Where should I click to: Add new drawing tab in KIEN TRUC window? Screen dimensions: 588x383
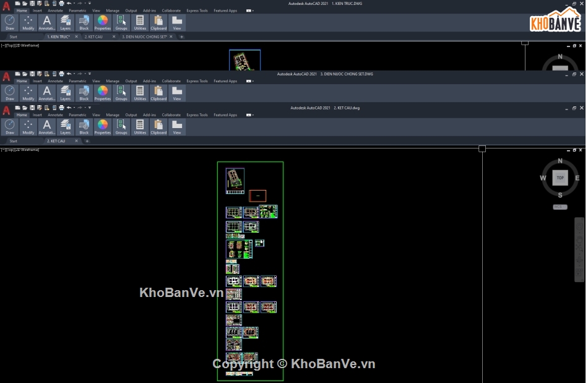[x=181, y=37]
